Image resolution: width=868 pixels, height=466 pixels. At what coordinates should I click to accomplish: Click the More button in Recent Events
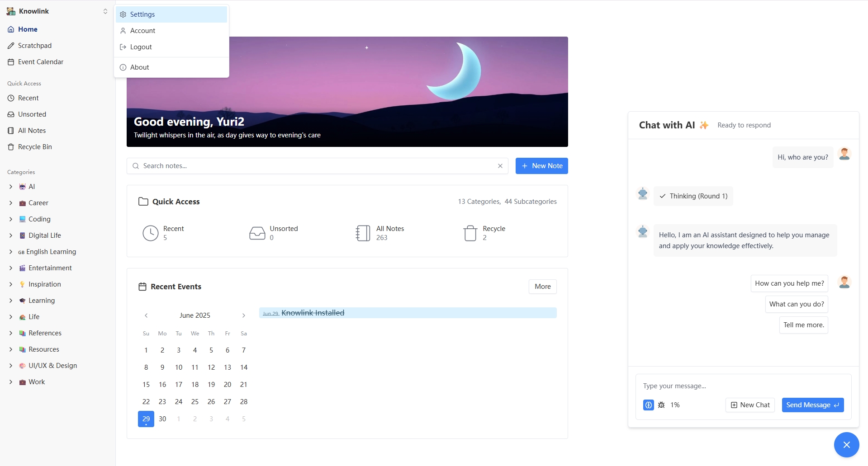click(543, 287)
